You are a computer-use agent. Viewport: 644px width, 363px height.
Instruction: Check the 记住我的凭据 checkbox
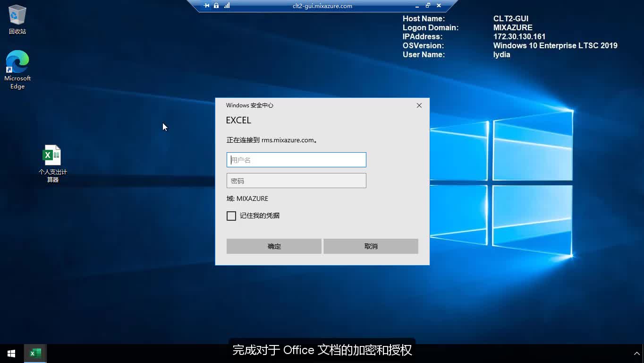point(231,216)
